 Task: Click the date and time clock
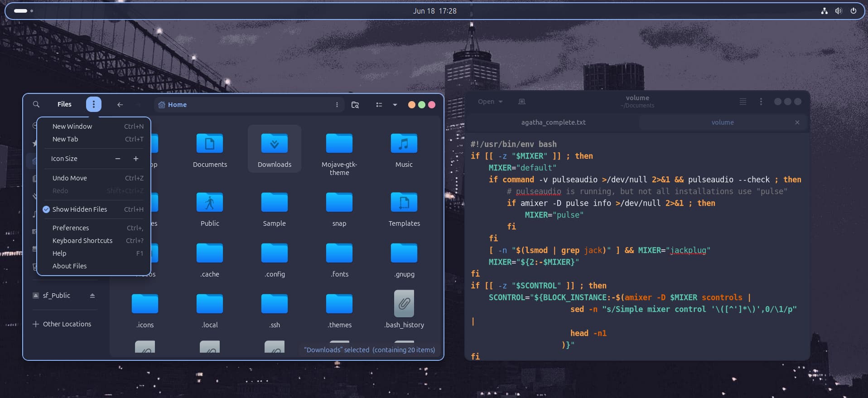pyautogui.click(x=434, y=11)
